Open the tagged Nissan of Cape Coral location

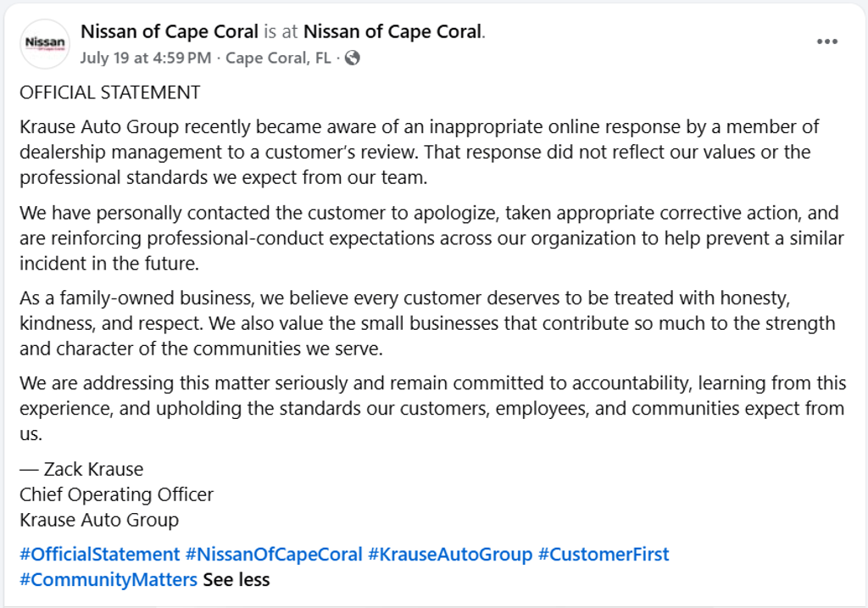392,31
